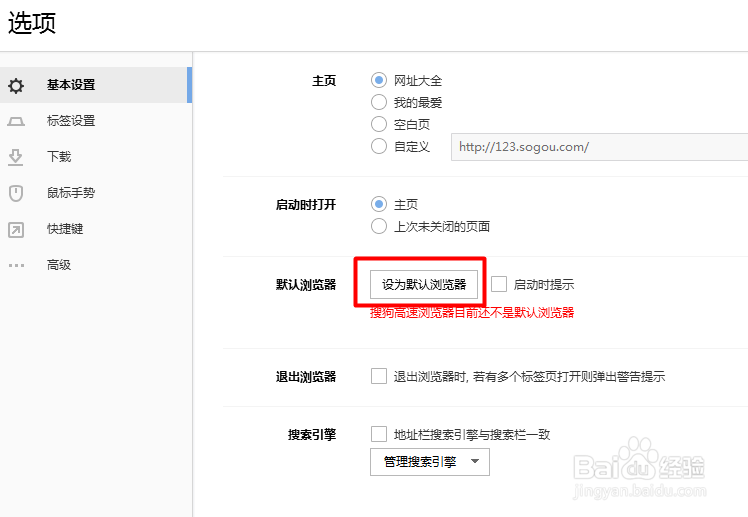Select the 自定义 homepage radio button
The width and height of the screenshot is (748, 517).
(379, 146)
